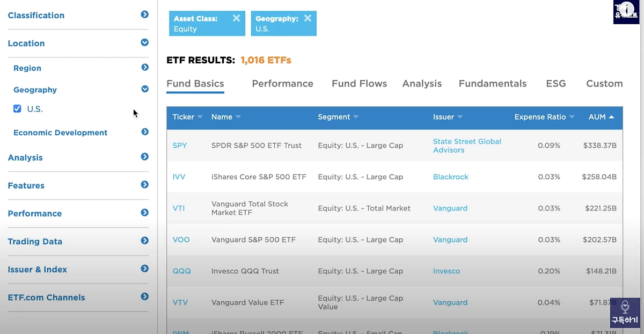Screen dimensions: 644x334
Task: Select the Vanguard Total Stock Market ETF row
Action: 394,208
